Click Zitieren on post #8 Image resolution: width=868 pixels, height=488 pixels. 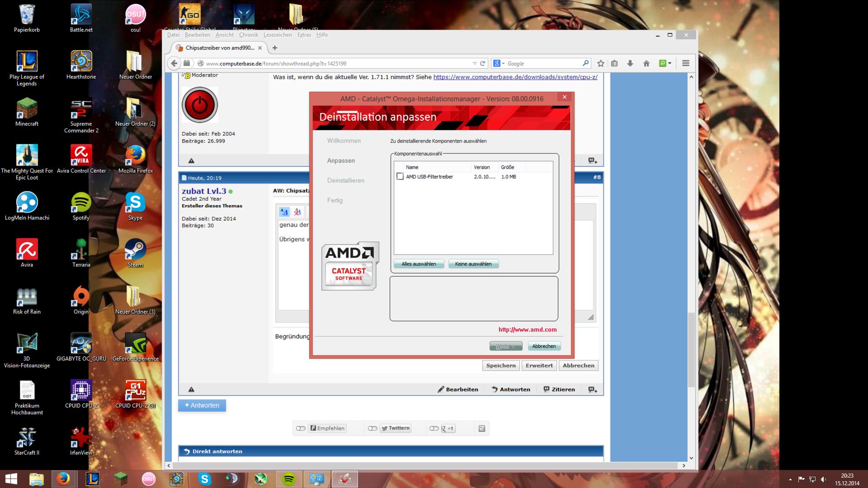(559, 389)
